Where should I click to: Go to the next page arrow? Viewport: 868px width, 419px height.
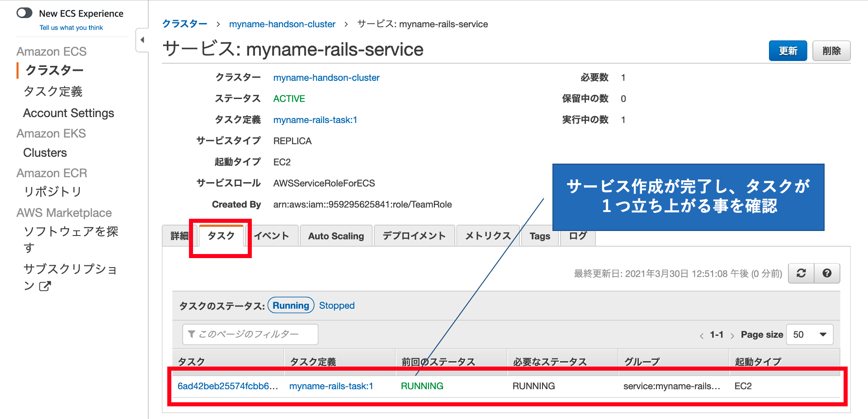[x=732, y=335]
